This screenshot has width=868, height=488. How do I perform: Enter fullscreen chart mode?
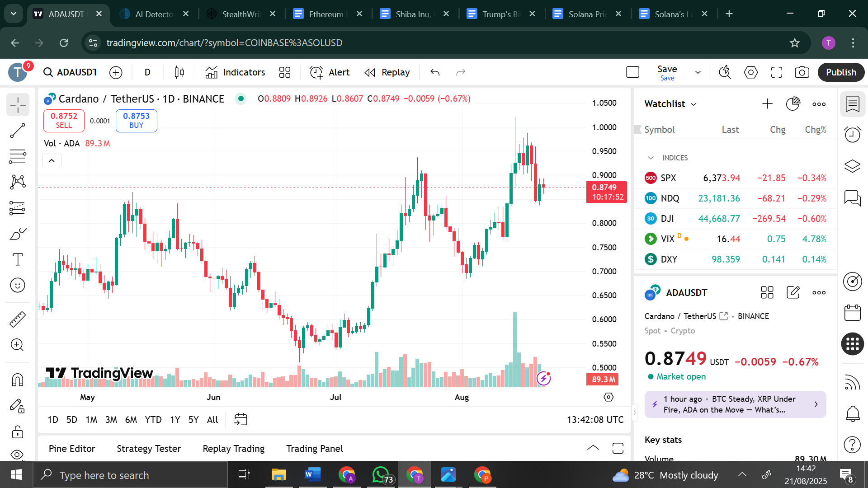click(777, 72)
